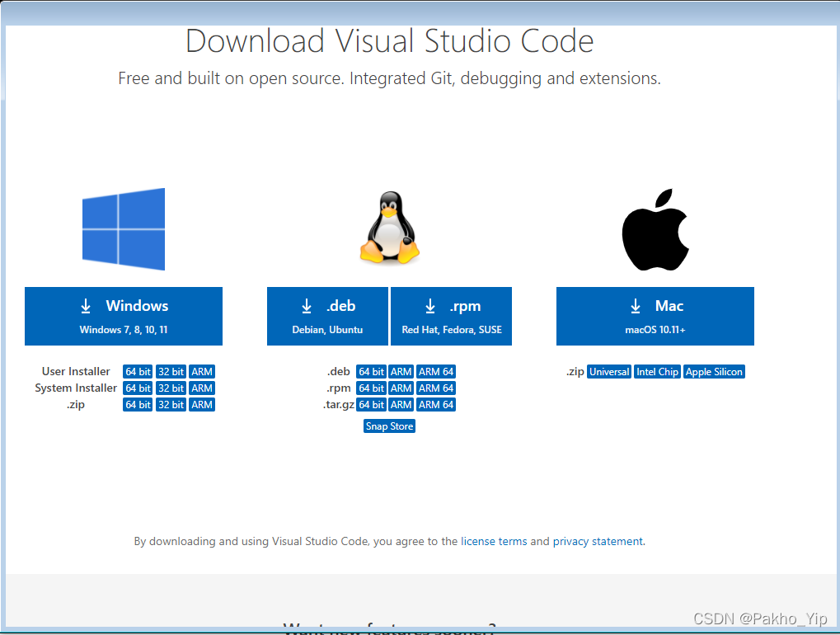Choose Linux .rpm ARM

401,388
